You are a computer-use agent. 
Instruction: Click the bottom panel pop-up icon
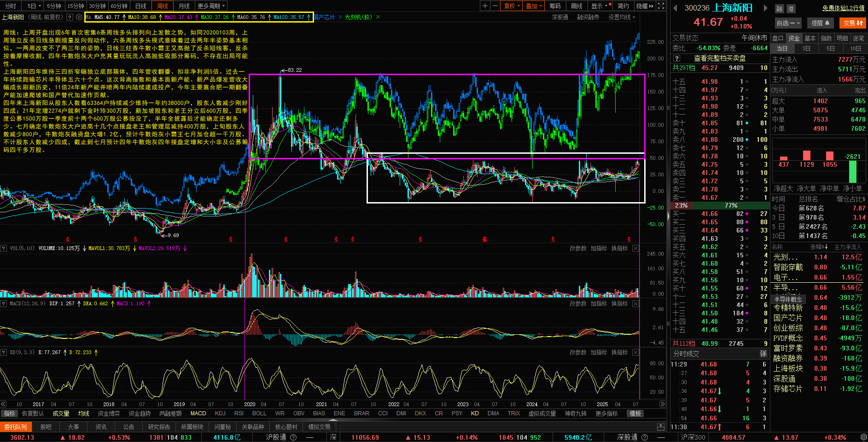[661, 427]
